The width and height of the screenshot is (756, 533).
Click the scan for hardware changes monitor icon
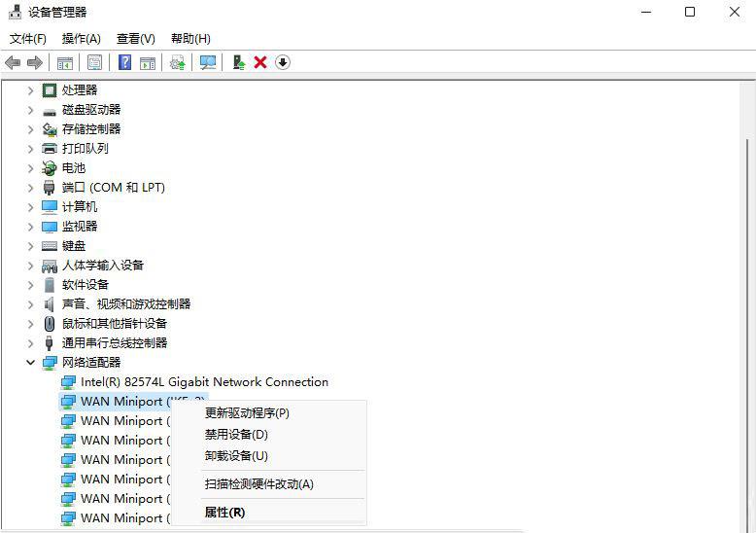tap(208, 62)
